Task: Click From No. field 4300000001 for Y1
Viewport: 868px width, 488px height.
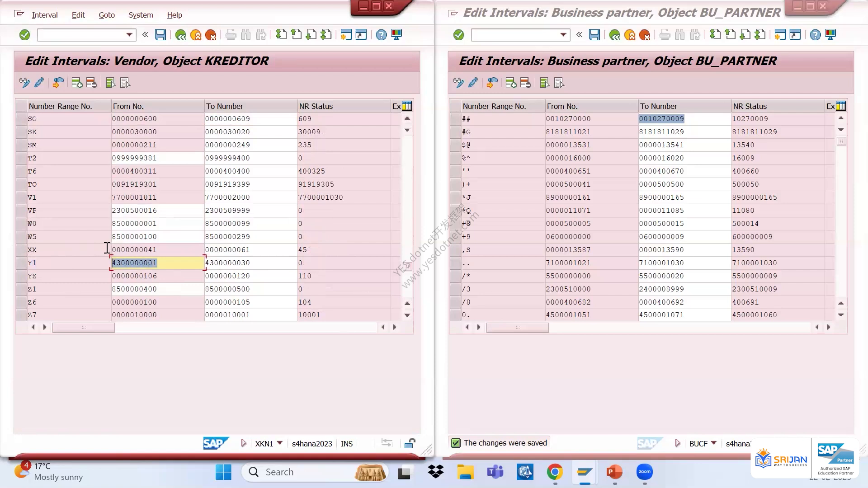Action: click(158, 263)
